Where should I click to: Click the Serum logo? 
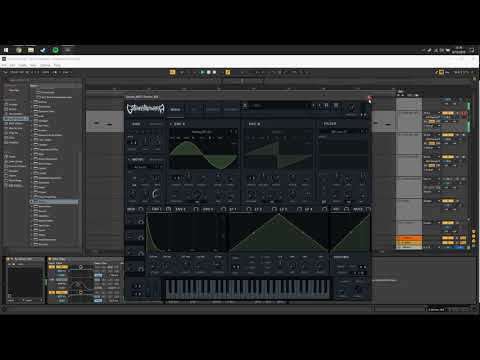point(145,109)
